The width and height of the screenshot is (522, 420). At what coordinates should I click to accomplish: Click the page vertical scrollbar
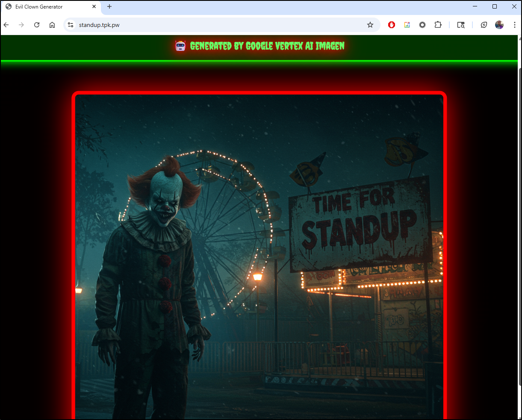click(519, 214)
